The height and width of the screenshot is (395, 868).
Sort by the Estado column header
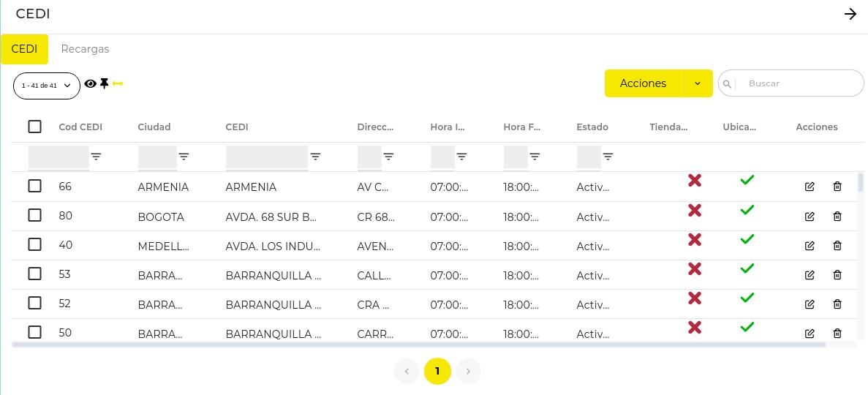(592, 127)
